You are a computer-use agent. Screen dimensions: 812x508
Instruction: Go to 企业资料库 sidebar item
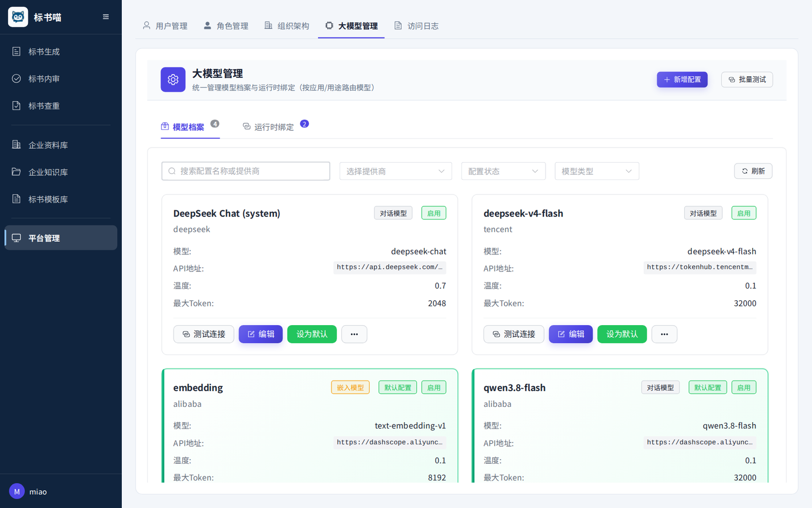(x=61, y=145)
